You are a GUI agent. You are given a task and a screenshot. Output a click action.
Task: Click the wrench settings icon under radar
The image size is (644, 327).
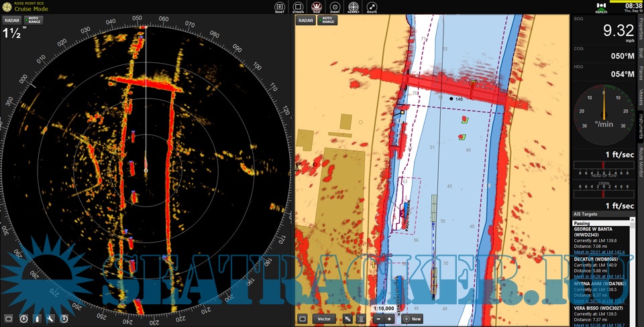[50, 319]
